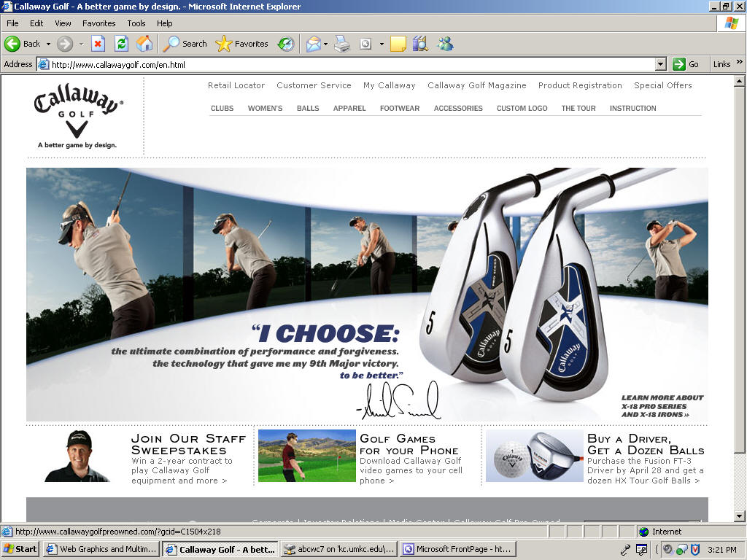This screenshot has width=747, height=560.
Task: Stop page loading with red X icon
Action: (98, 44)
